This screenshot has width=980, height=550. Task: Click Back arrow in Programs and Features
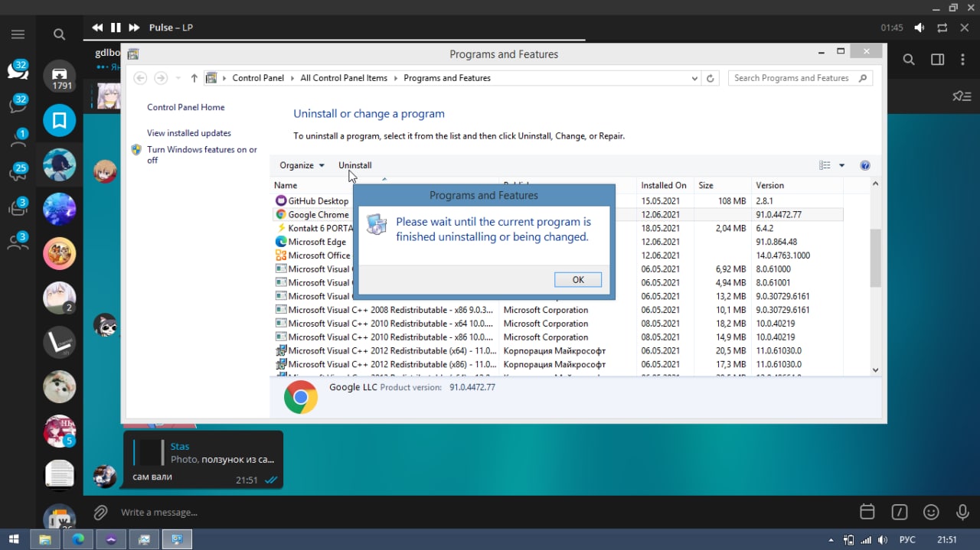(x=139, y=78)
